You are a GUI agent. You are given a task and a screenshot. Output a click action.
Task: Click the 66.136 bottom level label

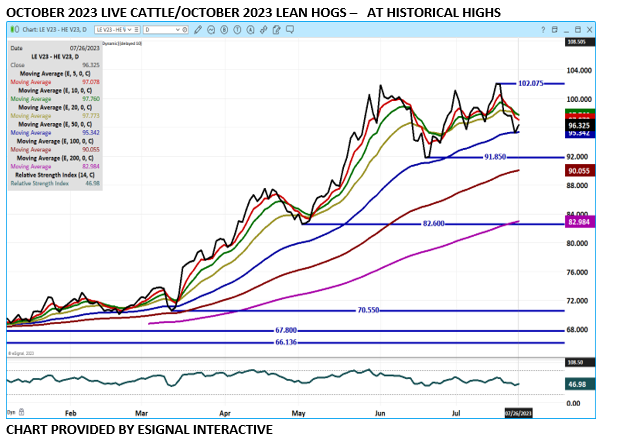[x=287, y=342]
